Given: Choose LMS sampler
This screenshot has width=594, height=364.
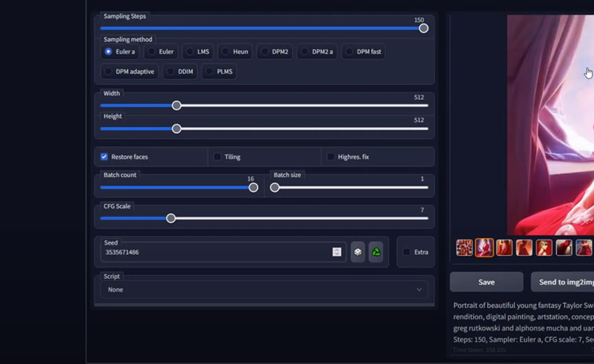Looking at the screenshot, I should coord(198,52).
